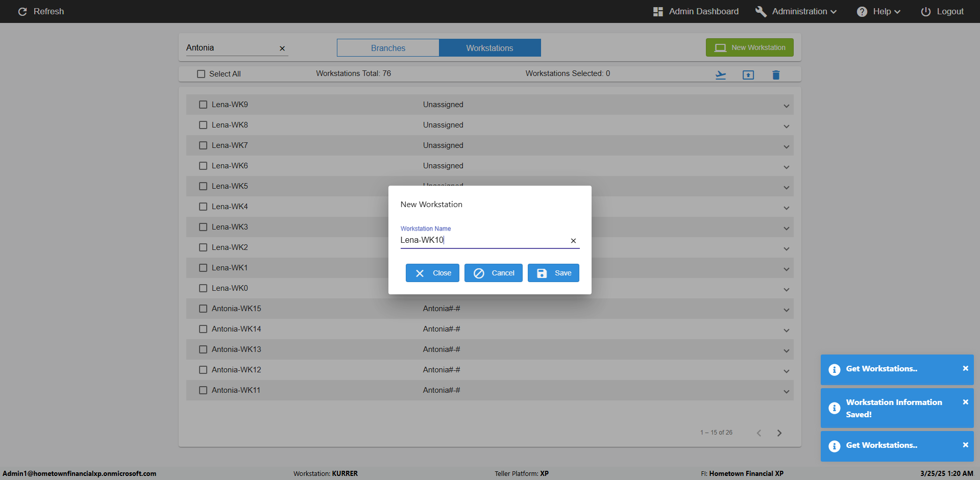Switch to the Branches tab
Image resolution: width=980 pixels, height=480 pixels.
click(x=388, y=48)
